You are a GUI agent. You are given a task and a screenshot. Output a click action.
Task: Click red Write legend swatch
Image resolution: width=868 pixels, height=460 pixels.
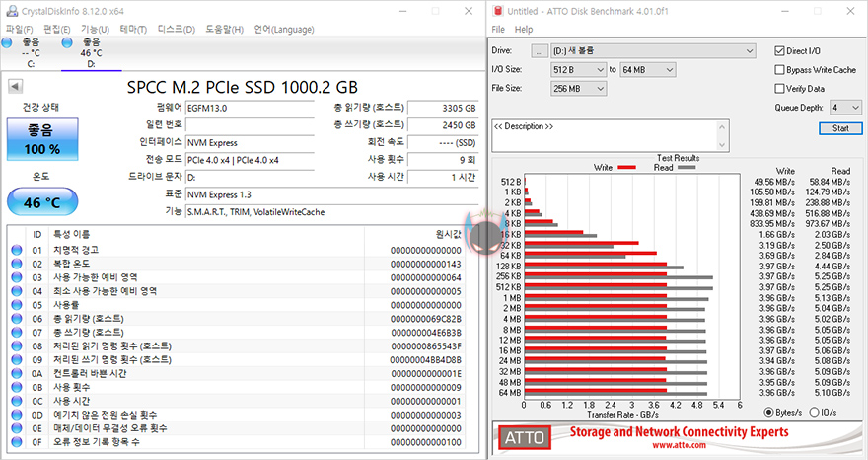tap(626, 168)
